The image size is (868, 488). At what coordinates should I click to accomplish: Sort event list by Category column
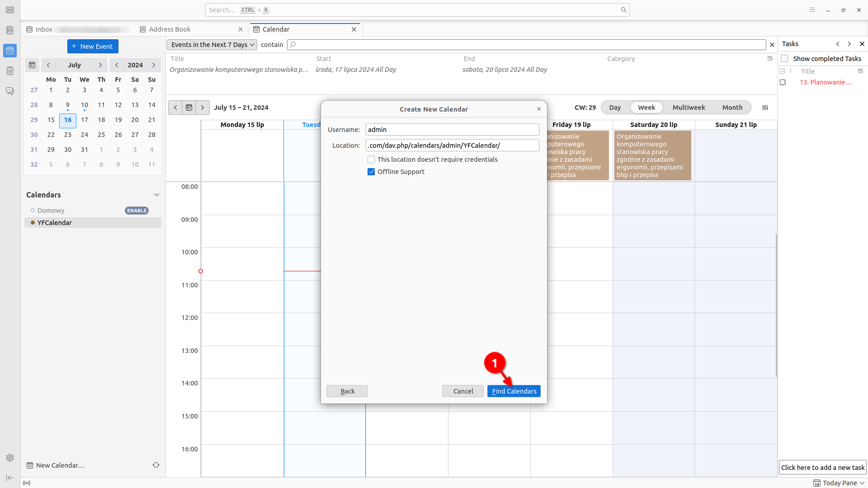click(621, 59)
